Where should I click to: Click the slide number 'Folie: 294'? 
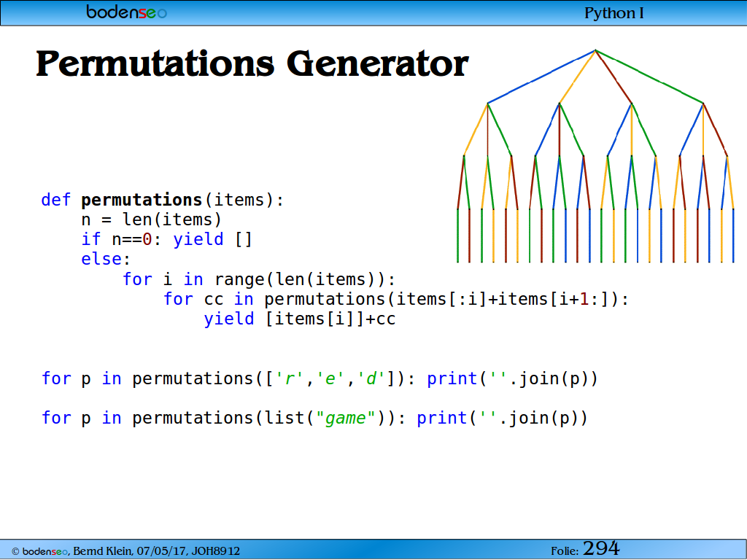coord(585,549)
